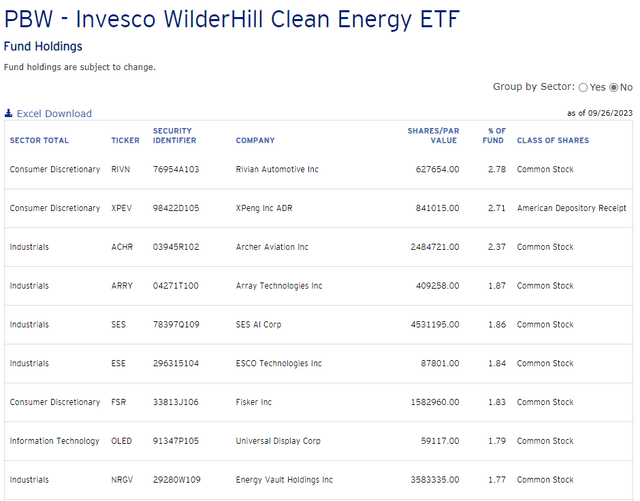Select No for Group by Sector

[613, 87]
